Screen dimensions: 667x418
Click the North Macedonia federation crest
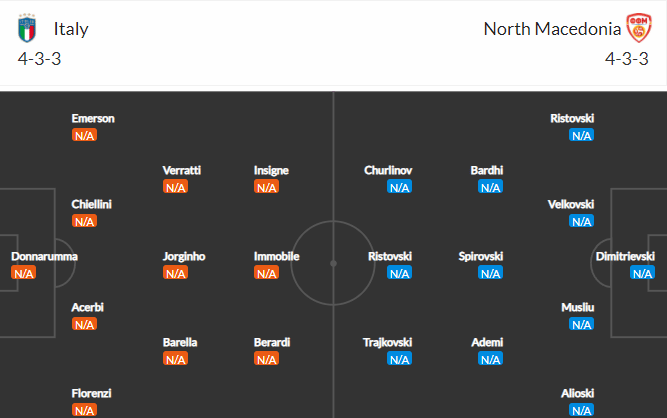(x=639, y=28)
